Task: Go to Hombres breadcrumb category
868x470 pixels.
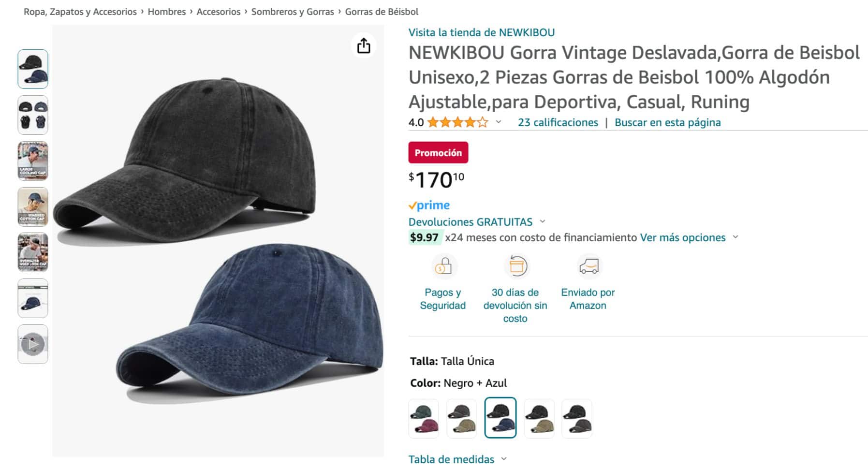Action: click(166, 12)
